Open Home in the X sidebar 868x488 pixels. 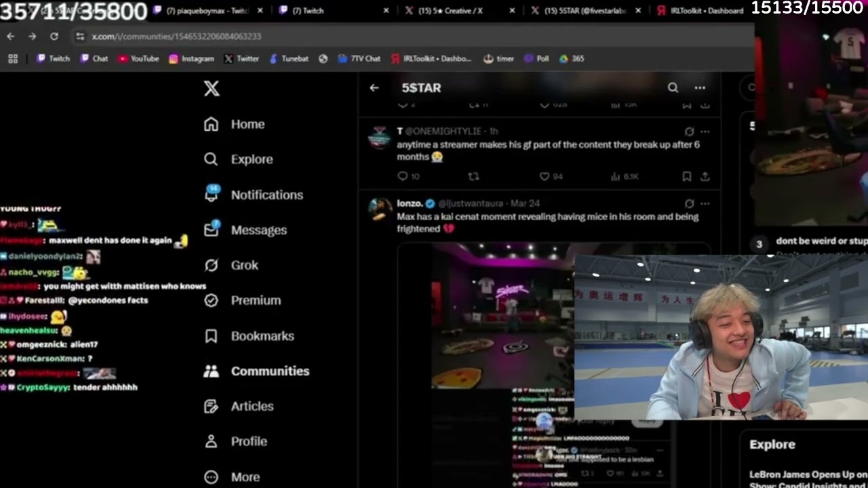[235, 124]
